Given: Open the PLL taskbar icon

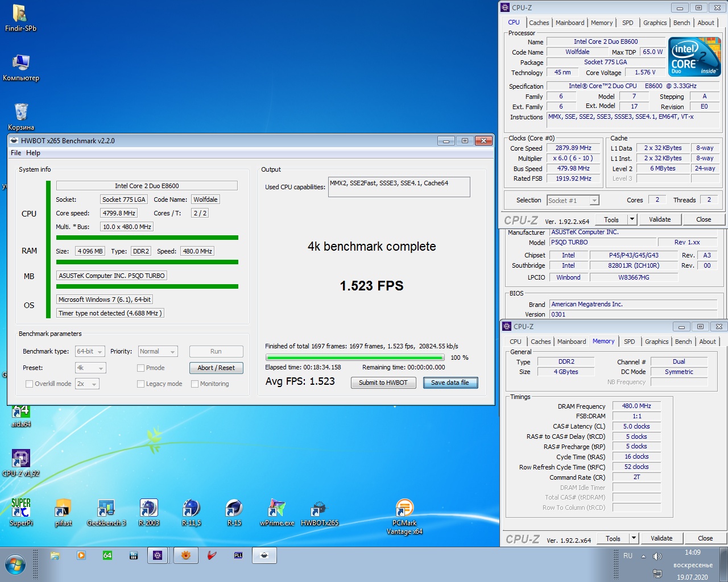Looking at the screenshot, I should point(238,555).
